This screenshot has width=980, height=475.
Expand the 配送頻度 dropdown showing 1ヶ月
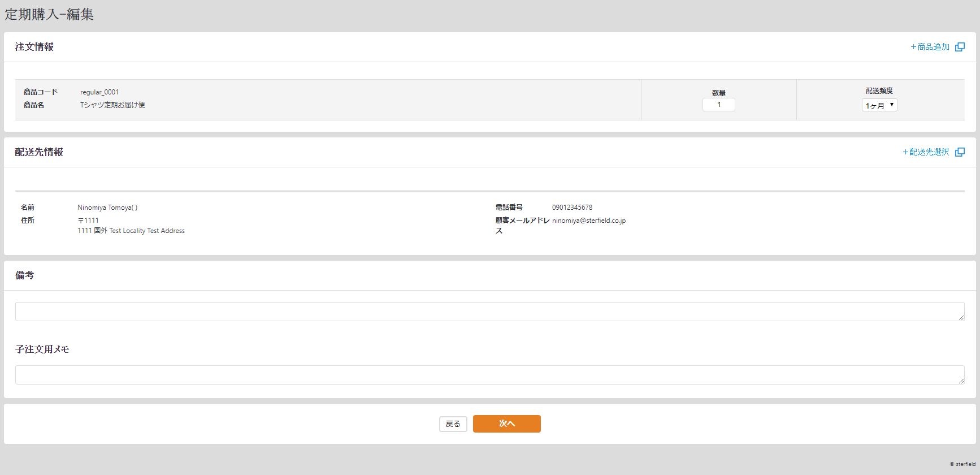click(879, 105)
